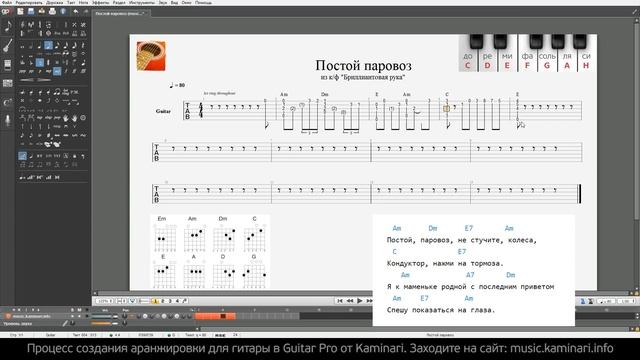640x360 pixels.
Task: Click the highlighted cursor beat in C bar
Action: [447, 108]
